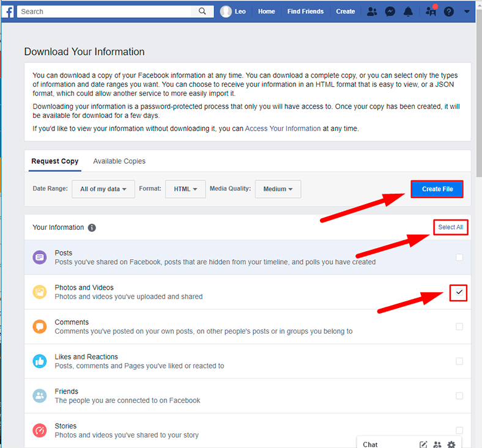Check the Stories checkbox
This screenshot has height=448, width=482.
pyautogui.click(x=459, y=430)
